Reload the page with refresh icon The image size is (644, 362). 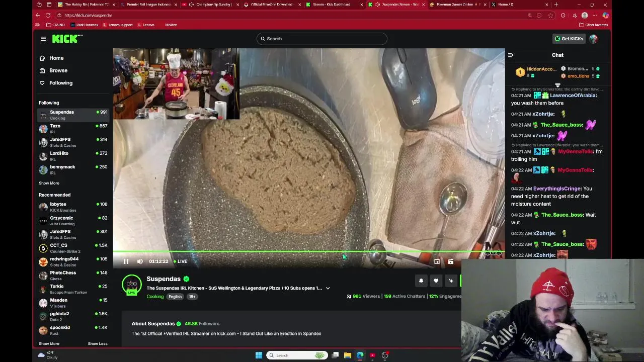48,16
